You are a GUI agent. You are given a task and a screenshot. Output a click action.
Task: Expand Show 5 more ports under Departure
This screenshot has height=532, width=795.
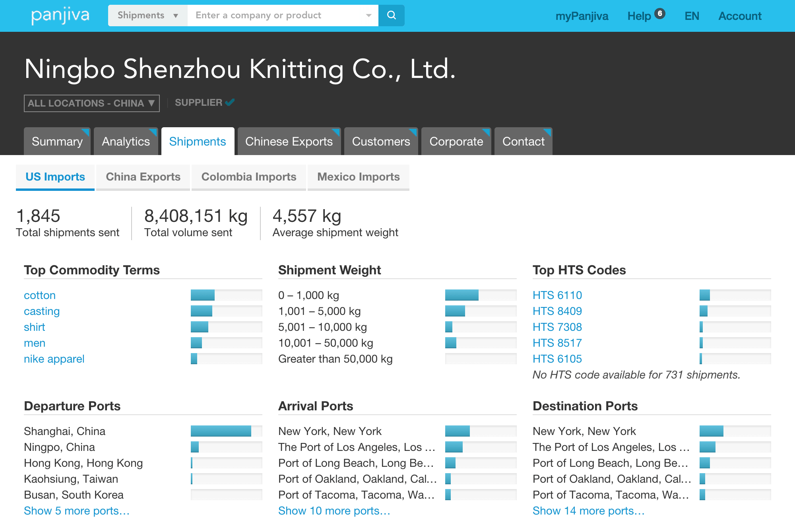point(77,511)
